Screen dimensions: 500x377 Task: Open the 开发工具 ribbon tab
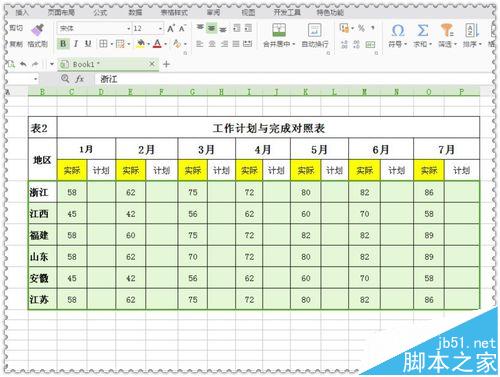287,13
